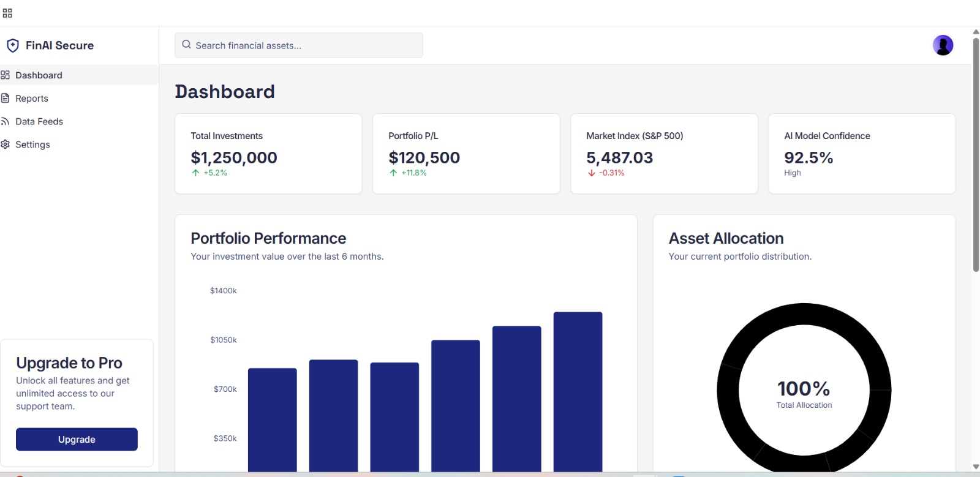Focus the Search financial assets field

pyautogui.click(x=306, y=45)
